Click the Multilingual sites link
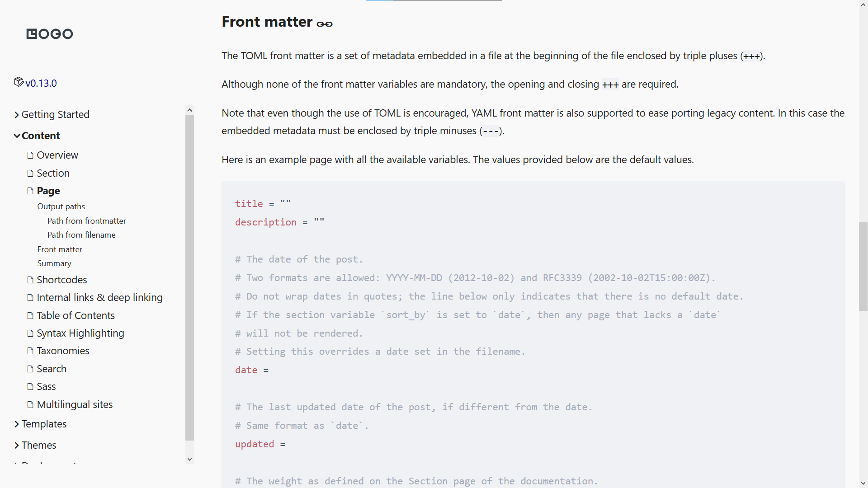Image resolution: width=868 pixels, height=488 pixels. [75, 404]
